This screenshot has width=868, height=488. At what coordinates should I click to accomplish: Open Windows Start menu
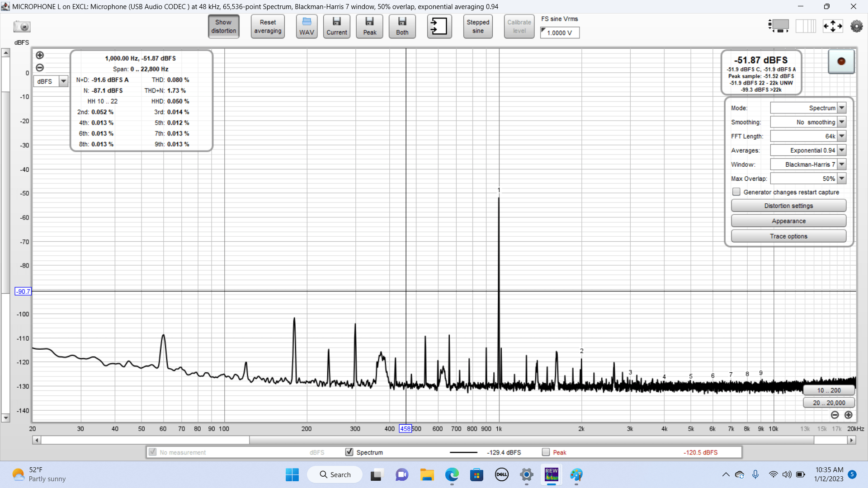292,474
